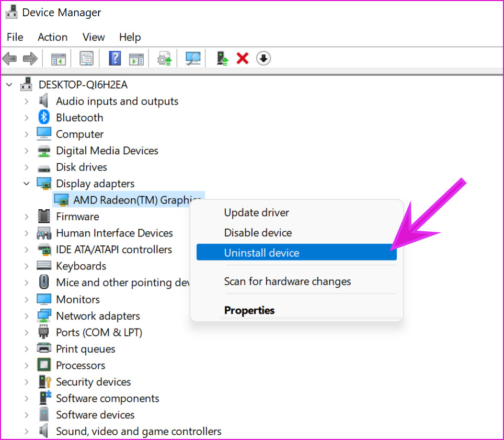The image size is (504, 440).
Task: Select the Human Interface Devices label
Action: point(114,233)
